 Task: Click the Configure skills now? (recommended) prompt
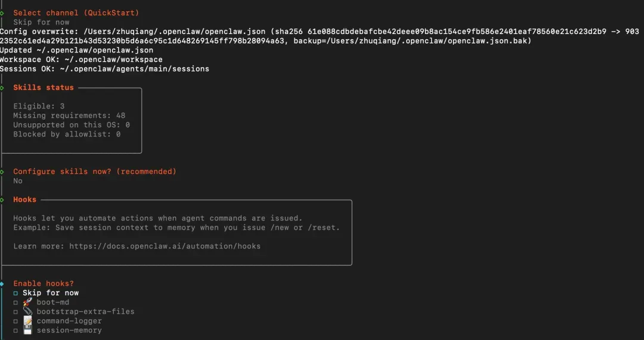coord(94,171)
